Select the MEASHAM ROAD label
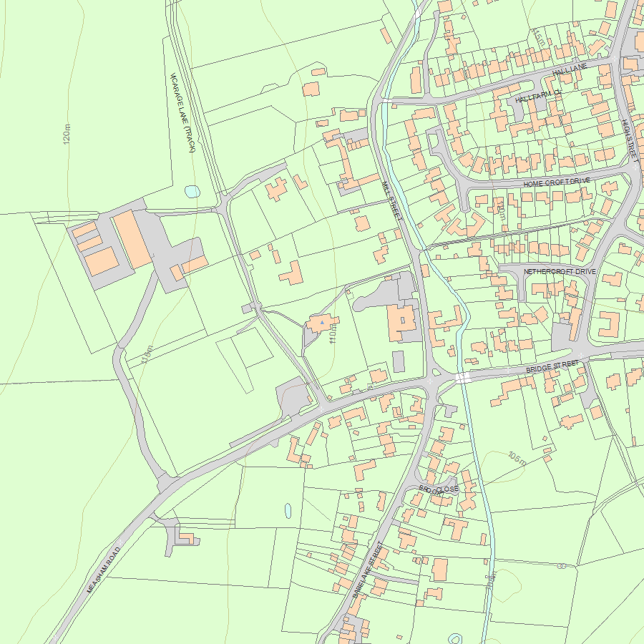The height and width of the screenshot is (644, 644). (104, 570)
